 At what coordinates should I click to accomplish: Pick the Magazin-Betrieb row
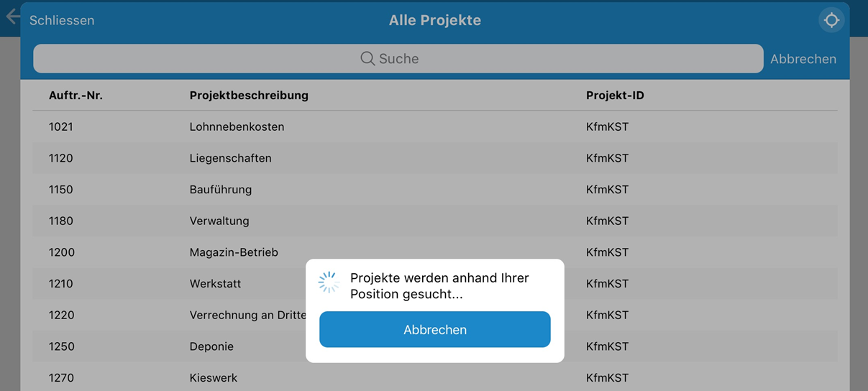tap(233, 252)
